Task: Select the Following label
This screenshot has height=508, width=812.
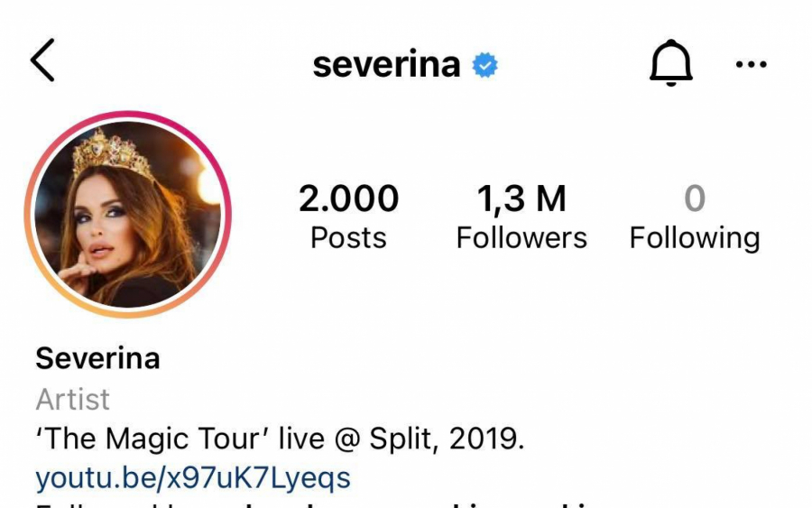Action: [x=695, y=239]
